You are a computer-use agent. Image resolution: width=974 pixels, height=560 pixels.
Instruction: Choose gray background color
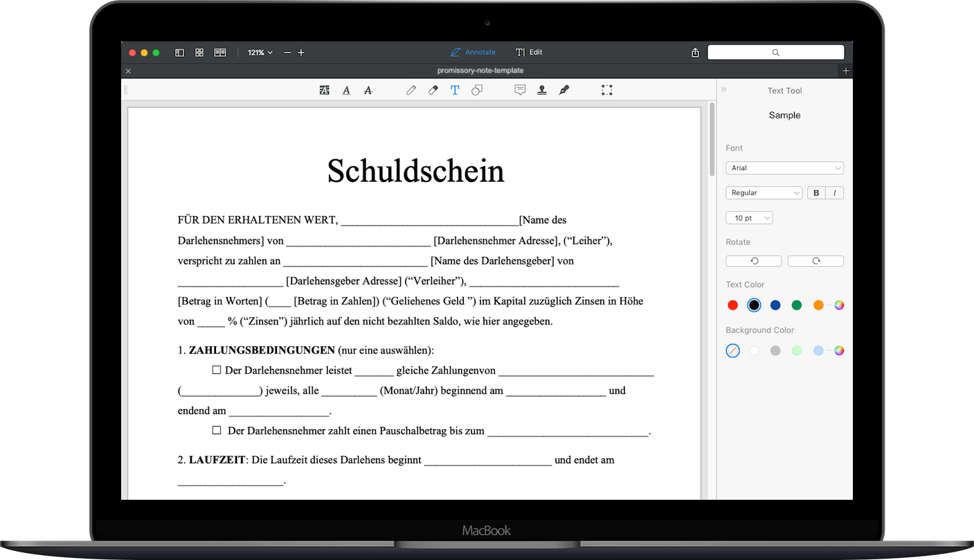(x=775, y=351)
